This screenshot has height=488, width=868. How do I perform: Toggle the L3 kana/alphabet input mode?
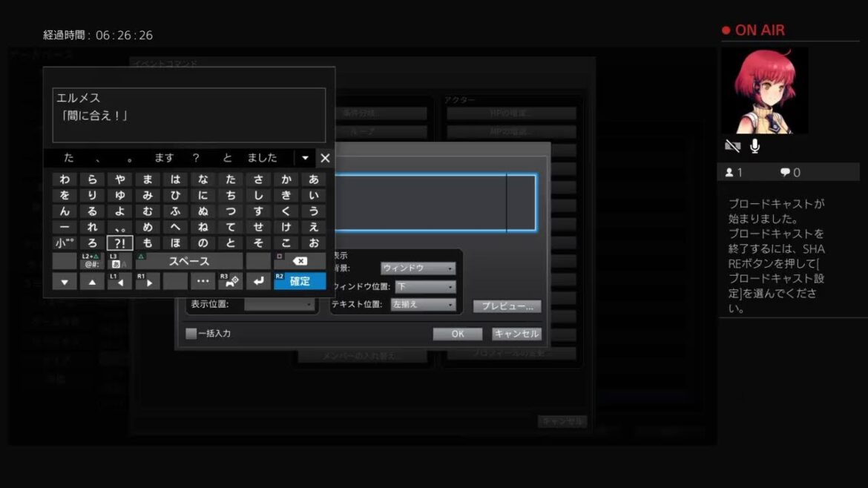coord(119,261)
